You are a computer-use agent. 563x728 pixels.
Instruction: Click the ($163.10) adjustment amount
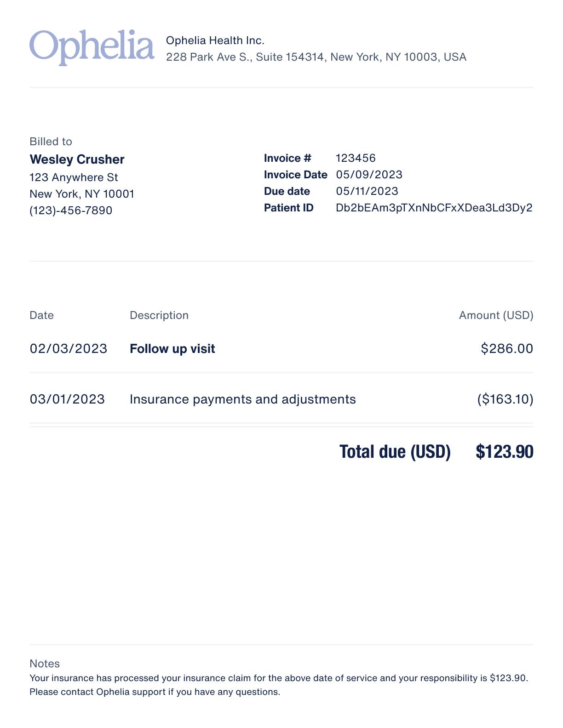point(505,399)
